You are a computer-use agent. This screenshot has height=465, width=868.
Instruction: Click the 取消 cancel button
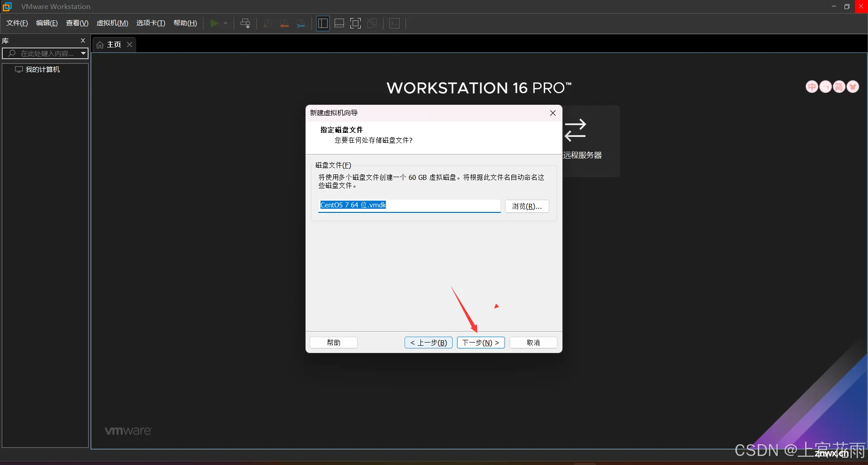pyautogui.click(x=533, y=343)
